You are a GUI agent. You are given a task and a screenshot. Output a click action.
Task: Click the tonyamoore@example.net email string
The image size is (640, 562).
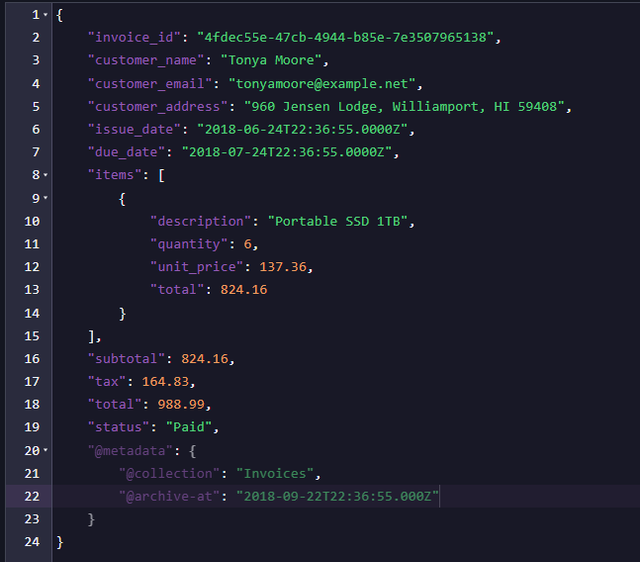pos(326,84)
